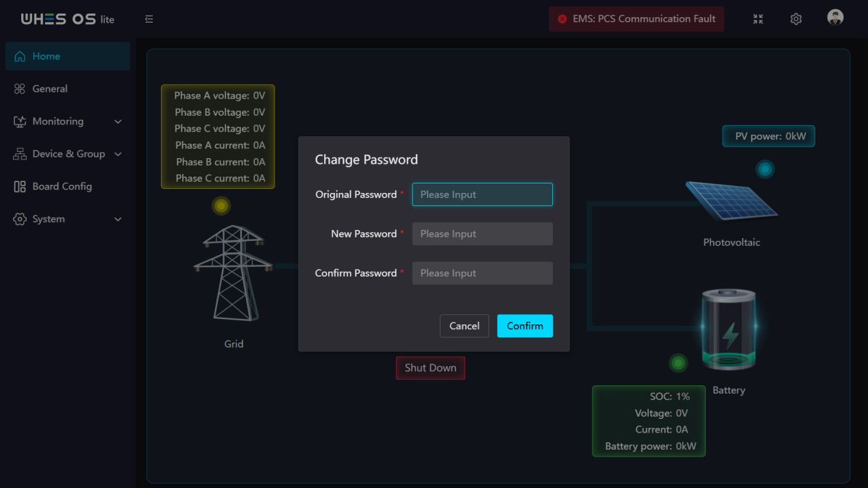Click the Grid tower icon

234,273
